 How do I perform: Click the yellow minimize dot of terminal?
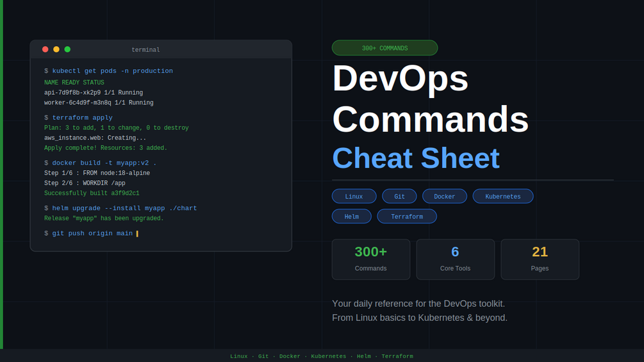(x=56, y=49)
